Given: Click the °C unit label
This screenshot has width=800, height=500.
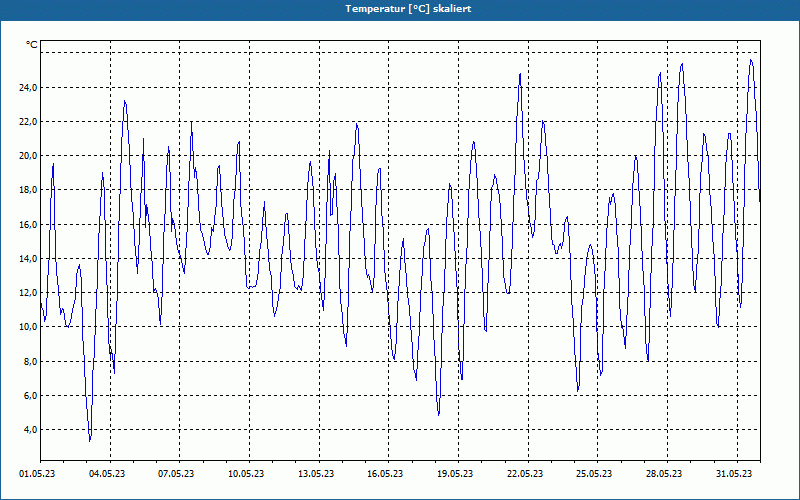Looking at the screenshot, I should pos(32,45).
